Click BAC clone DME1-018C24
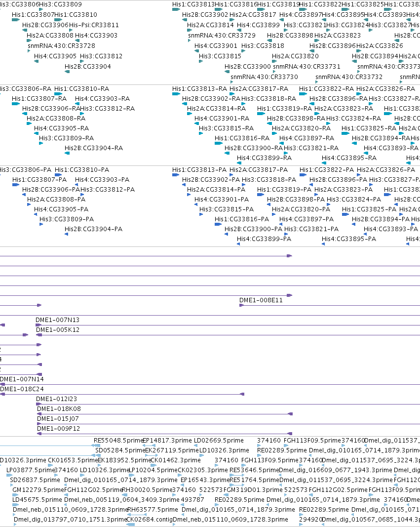The height and width of the screenshot is (527, 420). (x=22, y=389)
